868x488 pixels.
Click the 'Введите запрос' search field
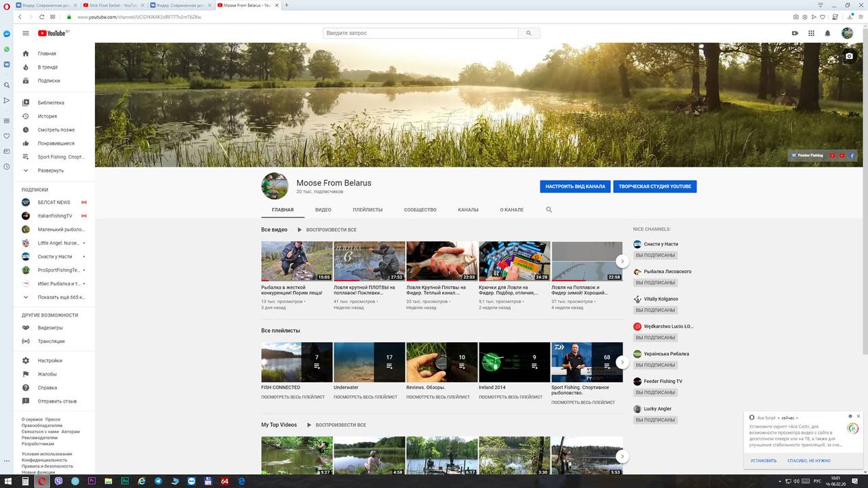coord(420,33)
